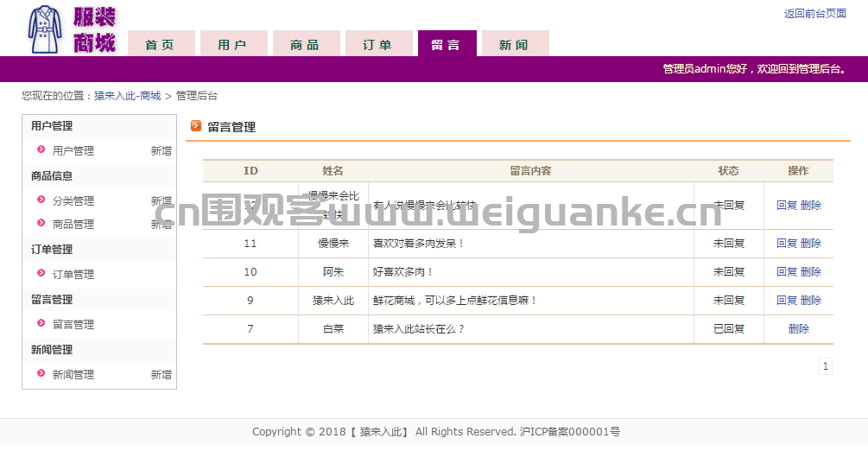Click the coat logo of 服装商城
The width and height of the screenshot is (868, 451).
(45, 29)
